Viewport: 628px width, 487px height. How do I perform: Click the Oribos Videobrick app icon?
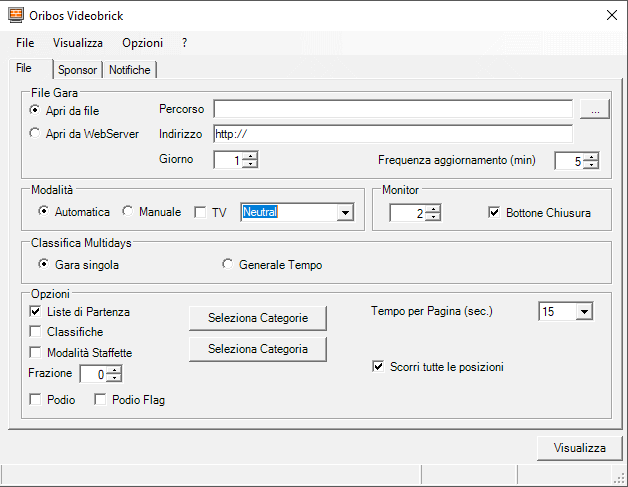pos(16,15)
